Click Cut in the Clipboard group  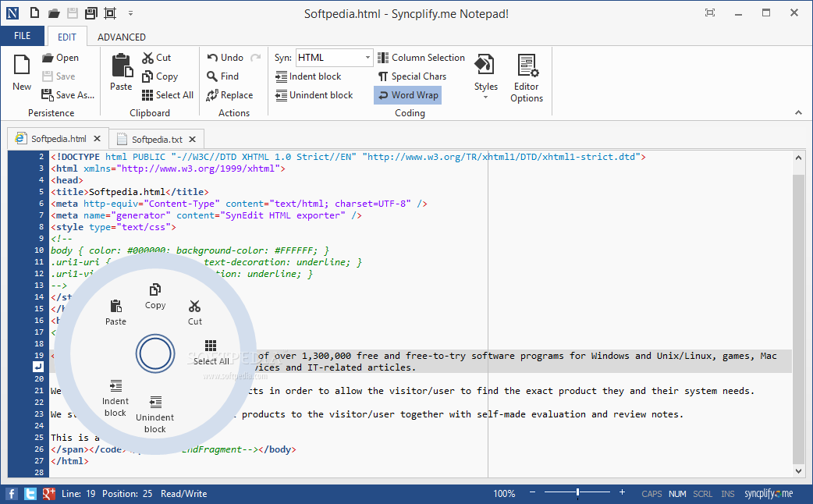[x=157, y=58]
